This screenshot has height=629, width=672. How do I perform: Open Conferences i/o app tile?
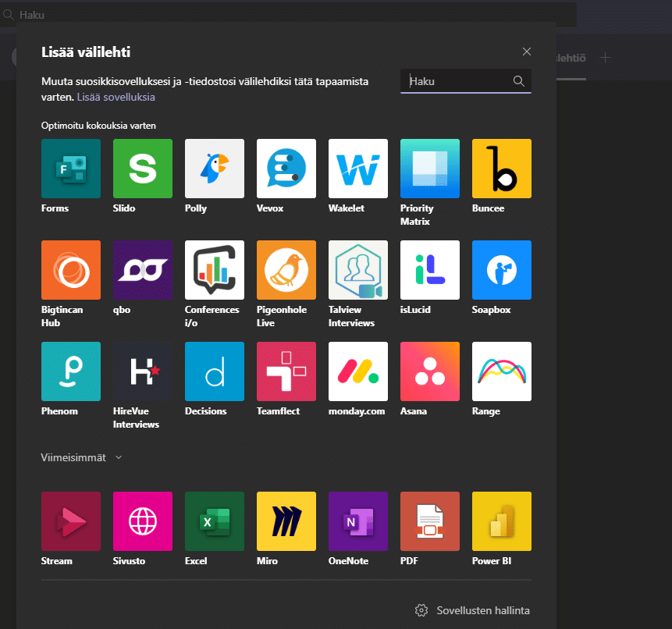pos(215,270)
